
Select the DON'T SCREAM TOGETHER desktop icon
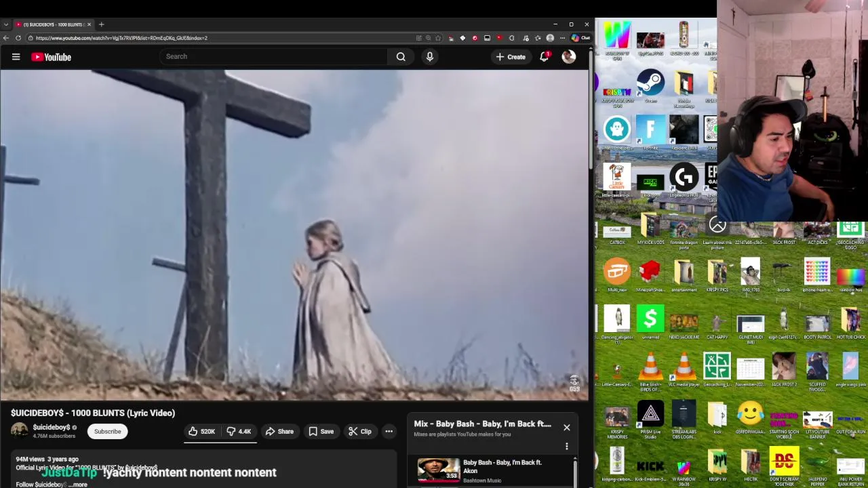click(784, 468)
